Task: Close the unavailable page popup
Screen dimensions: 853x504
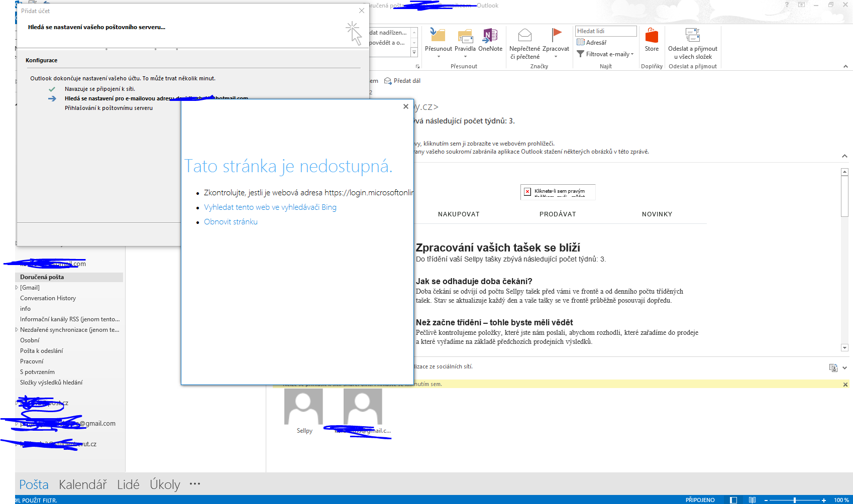Action: [x=405, y=106]
